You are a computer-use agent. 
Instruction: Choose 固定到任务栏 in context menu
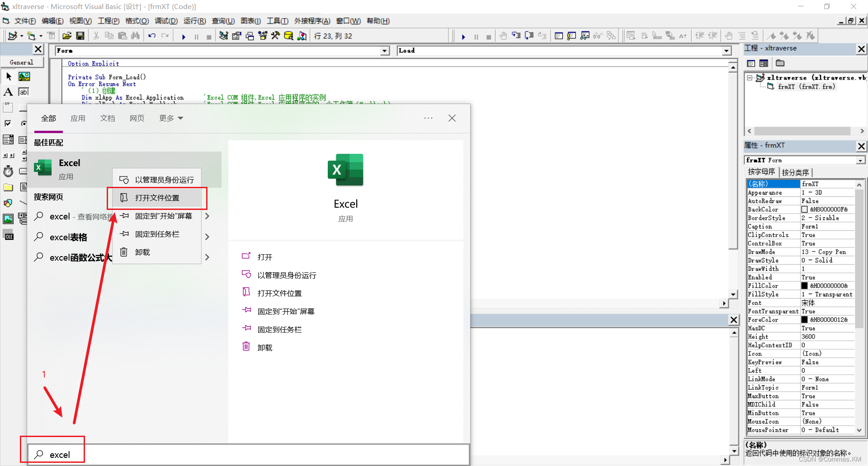157,234
